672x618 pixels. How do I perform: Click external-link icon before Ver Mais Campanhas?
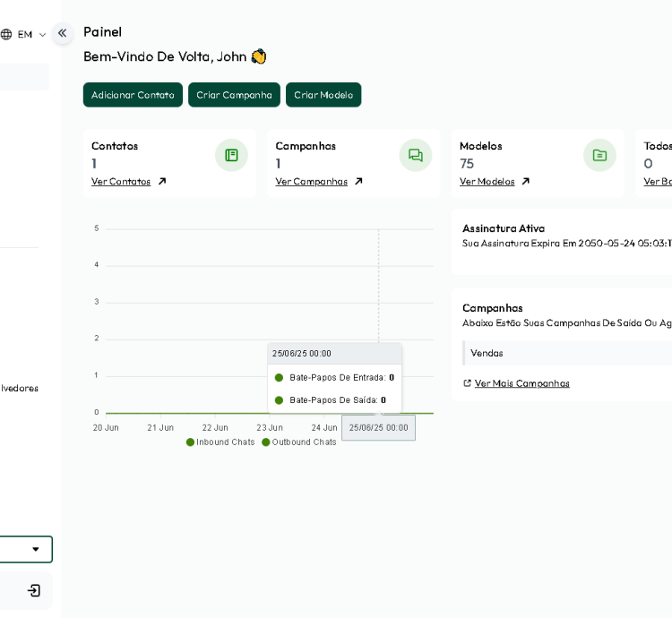(467, 383)
